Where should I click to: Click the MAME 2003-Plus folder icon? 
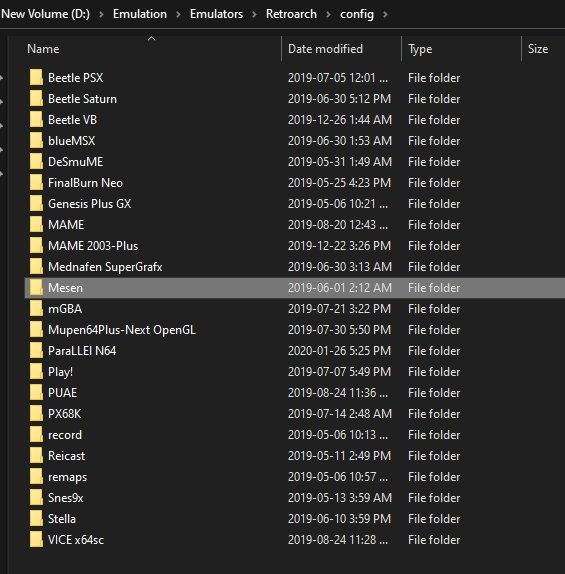pos(36,246)
